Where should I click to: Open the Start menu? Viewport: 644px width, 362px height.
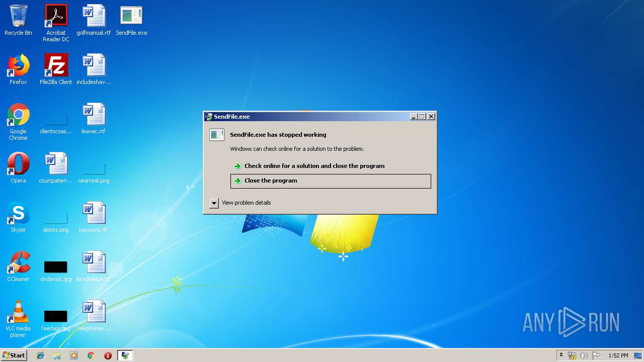[x=14, y=355]
